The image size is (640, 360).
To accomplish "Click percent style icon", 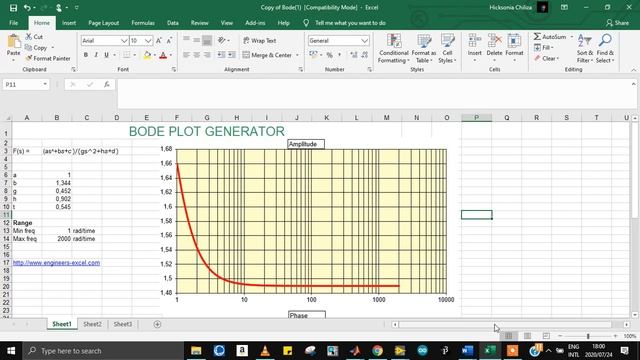I will tap(329, 55).
